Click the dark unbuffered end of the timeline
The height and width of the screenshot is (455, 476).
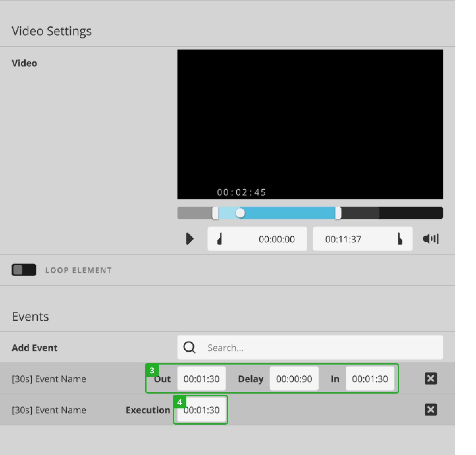coord(412,213)
